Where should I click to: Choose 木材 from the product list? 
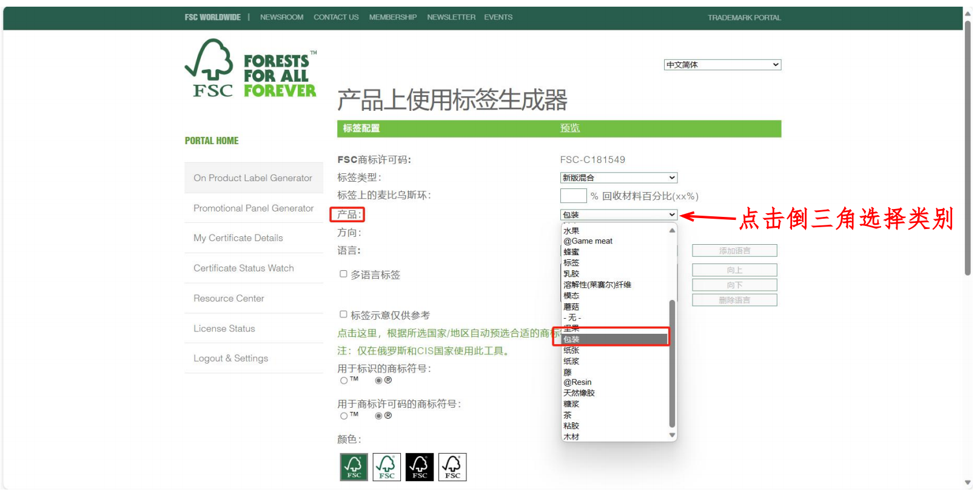pyautogui.click(x=615, y=437)
